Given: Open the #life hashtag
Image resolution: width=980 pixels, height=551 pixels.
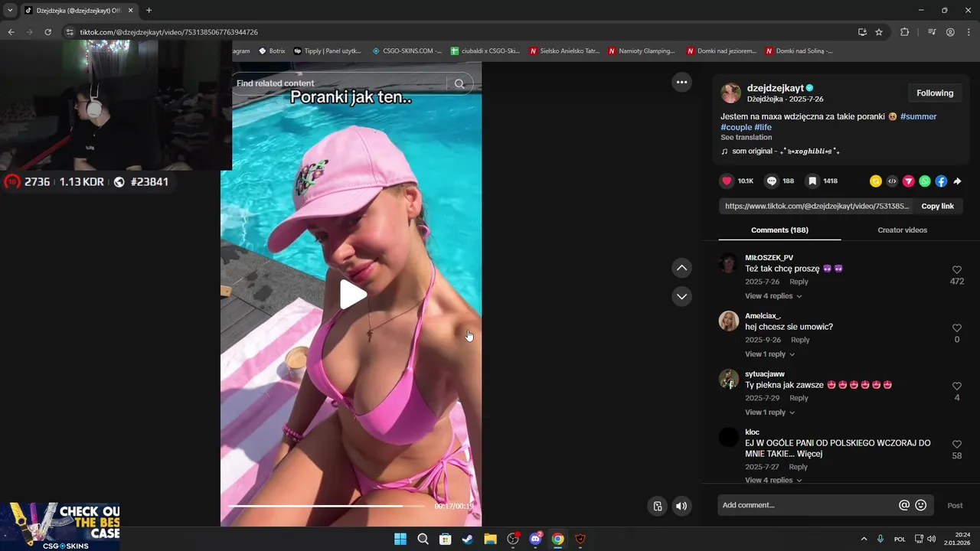Looking at the screenshot, I should pos(763,127).
